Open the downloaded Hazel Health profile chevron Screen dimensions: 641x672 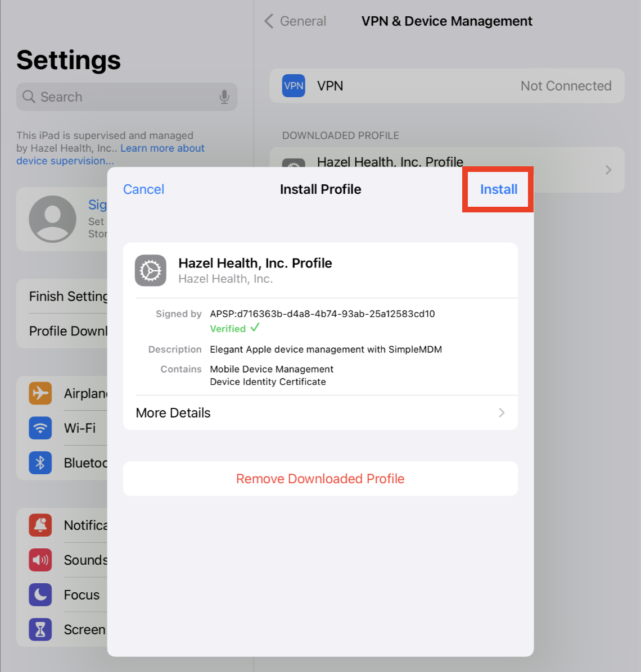coord(608,170)
